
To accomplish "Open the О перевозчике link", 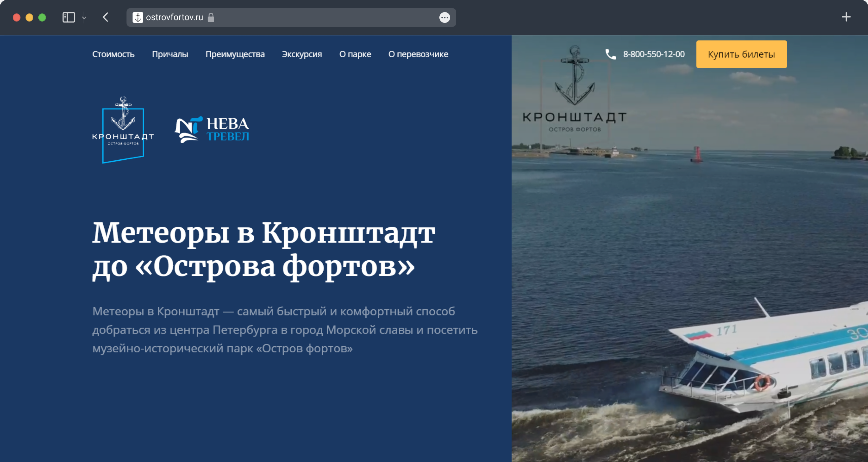I will click(418, 54).
